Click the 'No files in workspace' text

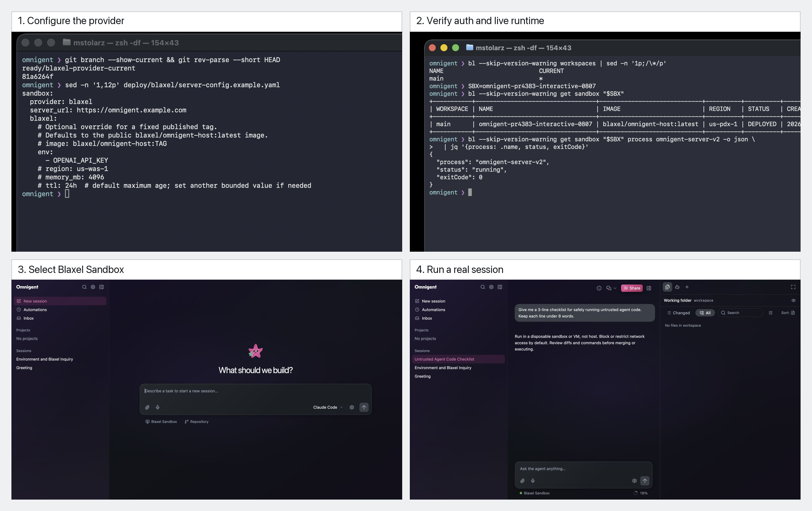pos(683,325)
